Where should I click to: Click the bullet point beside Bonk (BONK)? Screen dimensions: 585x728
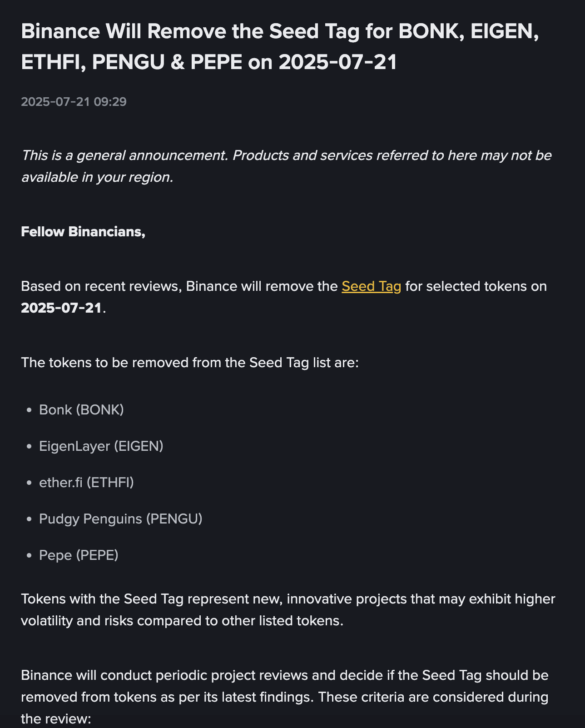coord(30,410)
